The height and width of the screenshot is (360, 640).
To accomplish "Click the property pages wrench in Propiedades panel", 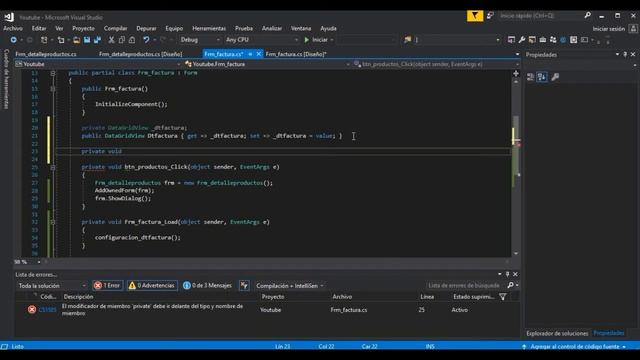I will tap(555, 77).
